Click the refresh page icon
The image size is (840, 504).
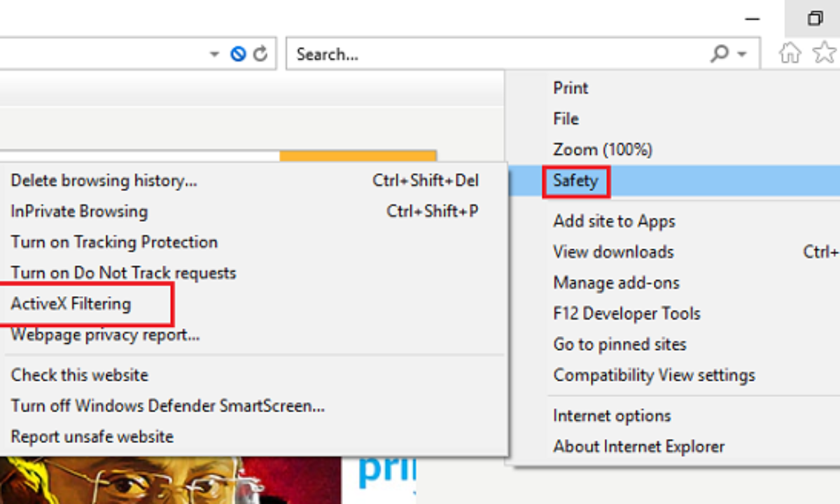(260, 54)
